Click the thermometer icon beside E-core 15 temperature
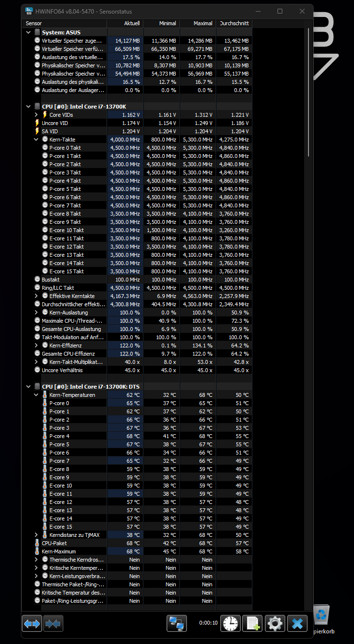This screenshot has height=644, width=354. coord(45,527)
